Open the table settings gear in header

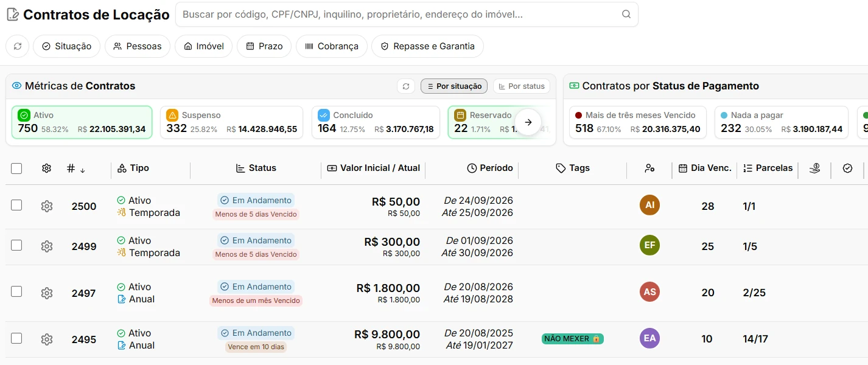(46, 169)
